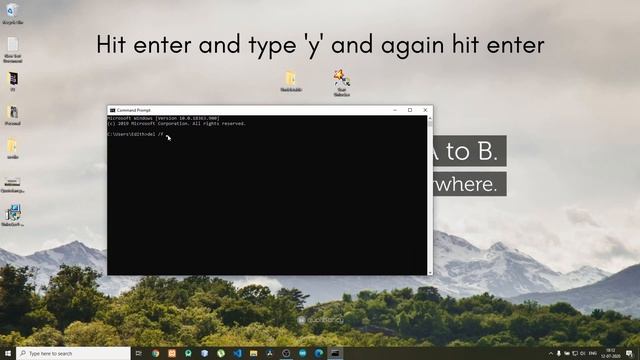Click inside the Command Prompt console area
The image size is (640, 360).
(267, 195)
